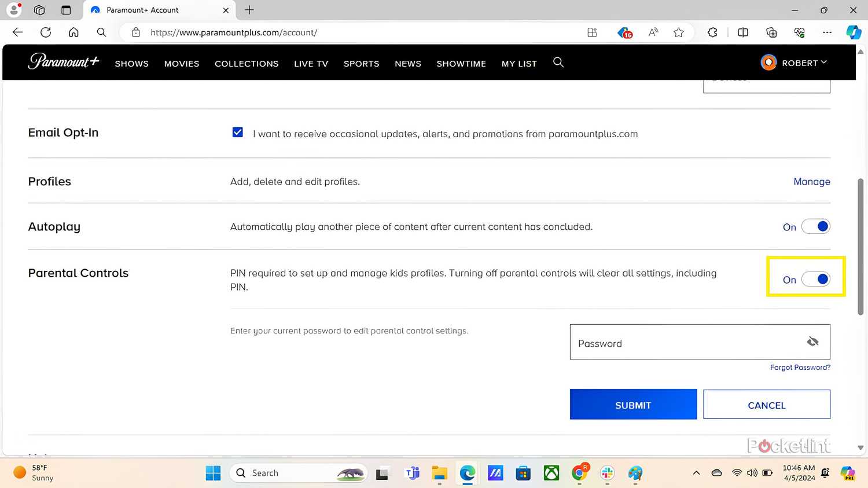Open Windows Start menu

213,473
